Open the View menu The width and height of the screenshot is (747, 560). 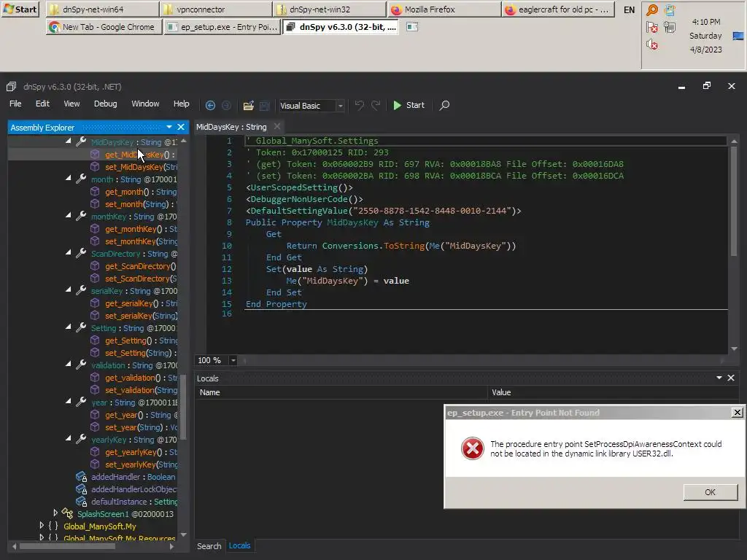pyautogui.click(x=72, y=104)
